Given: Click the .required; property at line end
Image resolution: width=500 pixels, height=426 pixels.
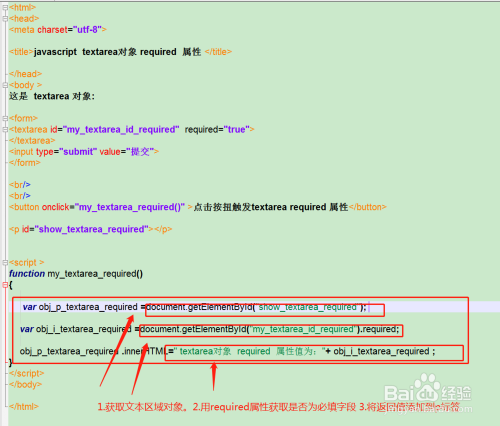Looking at the screenshot, I should click(380, 329).
